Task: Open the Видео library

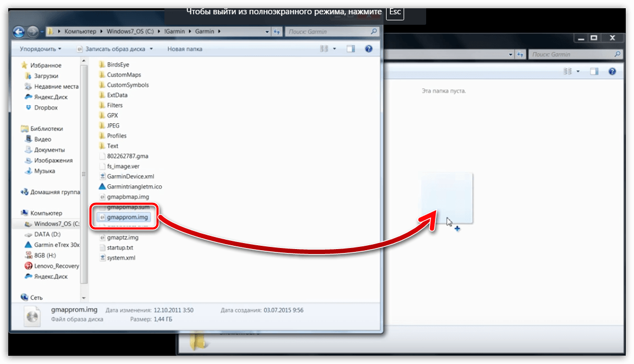Action: tap(38, 139)
